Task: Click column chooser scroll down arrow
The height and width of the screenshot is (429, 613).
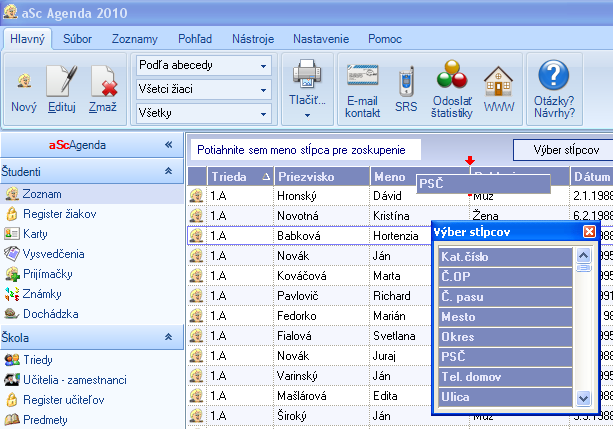Action: [x=583, y=398]
